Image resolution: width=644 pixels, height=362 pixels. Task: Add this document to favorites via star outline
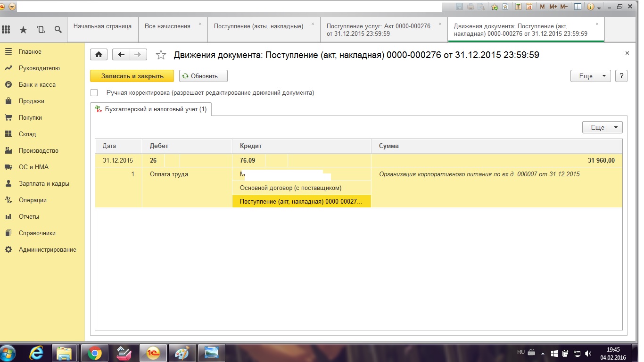(161, 55)
